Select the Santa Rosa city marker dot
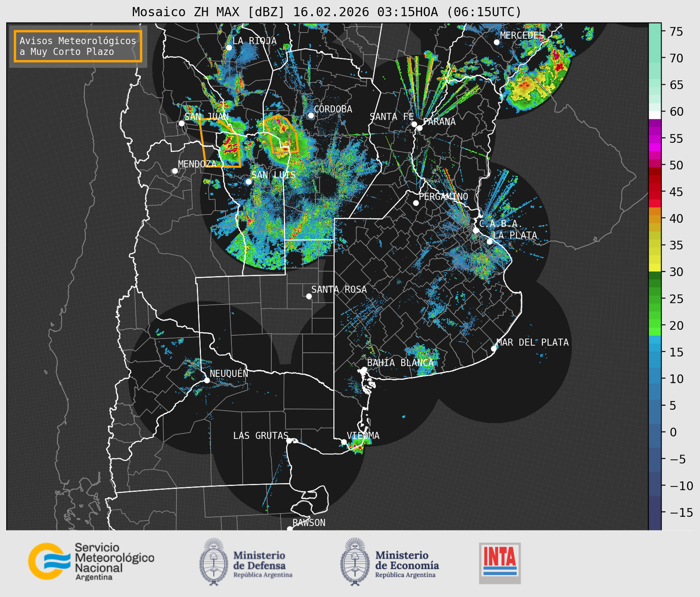 [309, 296]
